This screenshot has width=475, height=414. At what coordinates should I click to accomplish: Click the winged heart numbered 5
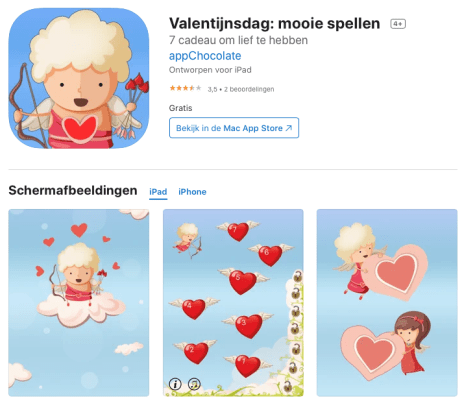click(x=243, y=282)
